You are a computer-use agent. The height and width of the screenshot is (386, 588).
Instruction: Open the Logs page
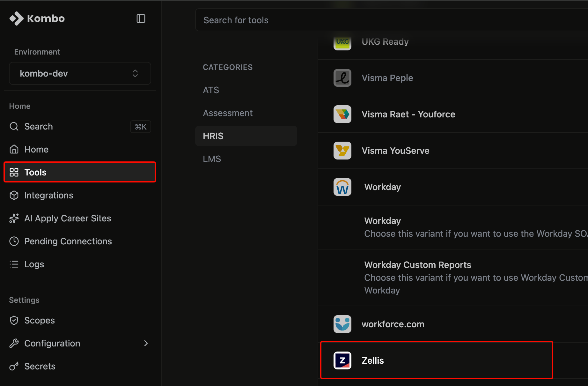click(80, 264)
